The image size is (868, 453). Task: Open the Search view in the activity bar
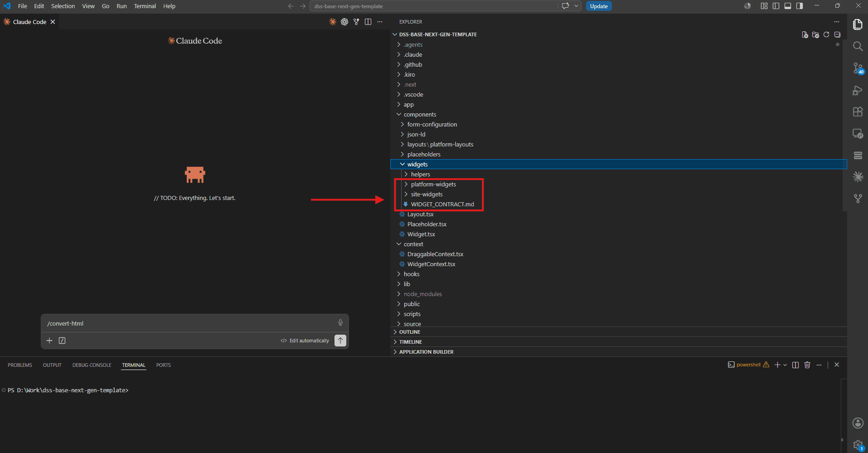858,46
